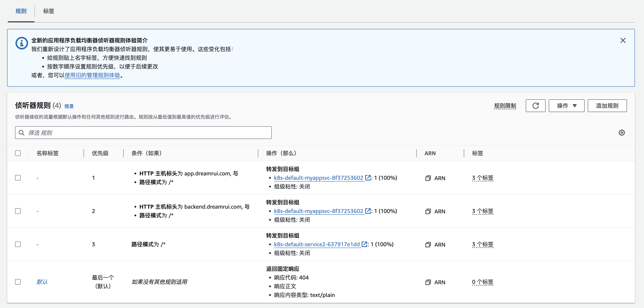644x308 pixels.
Task: Select all rules with header checkbox
Action: 18,153
